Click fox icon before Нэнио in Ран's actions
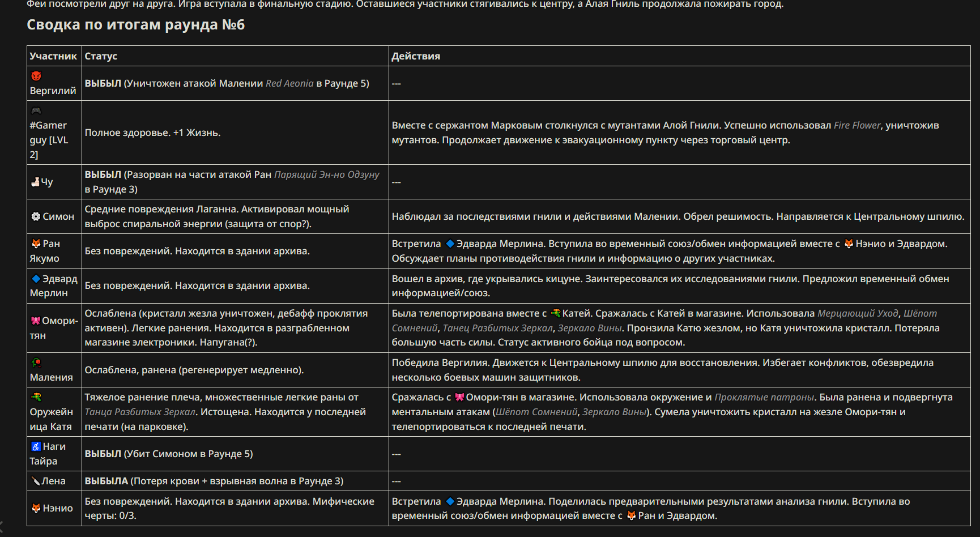This screenshot has width=980, height=537. click(x=849, y=244)
